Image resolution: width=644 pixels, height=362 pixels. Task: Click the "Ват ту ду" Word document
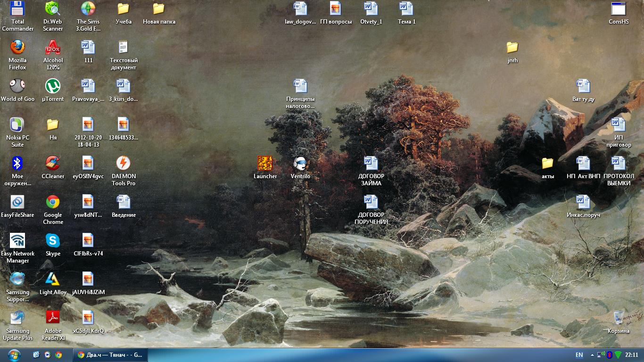click(583, 90)
